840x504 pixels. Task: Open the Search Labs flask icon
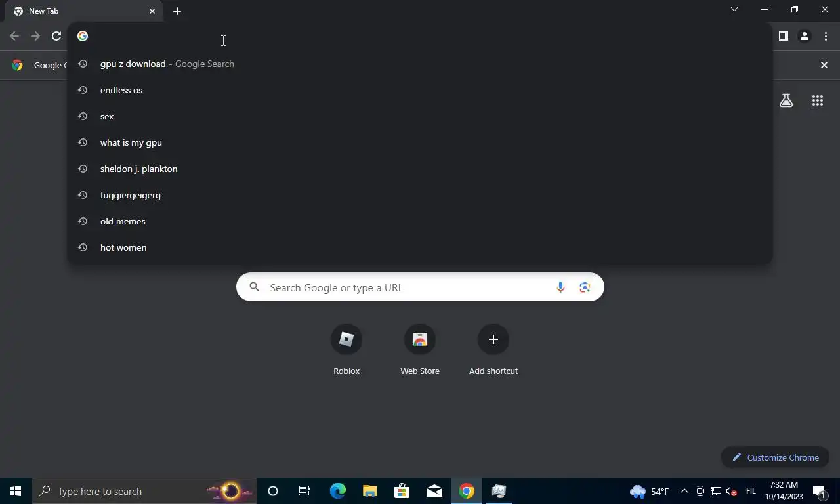tap(786, 100)
